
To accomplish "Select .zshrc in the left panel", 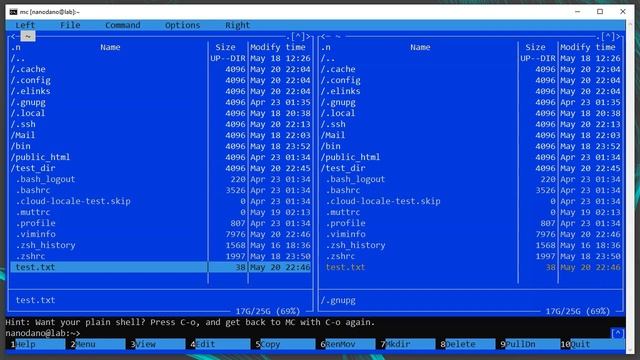I will point(160,256).
